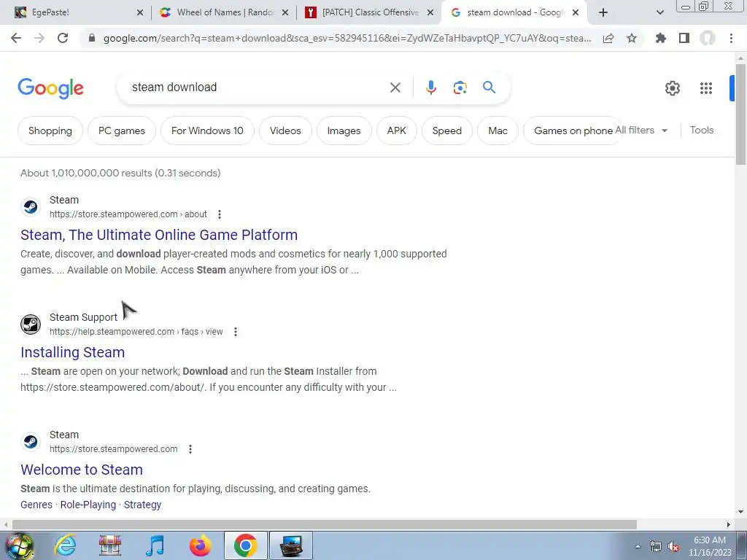Open the Role-Playing sitelink

pyautogui.click(x=88, y=505)
